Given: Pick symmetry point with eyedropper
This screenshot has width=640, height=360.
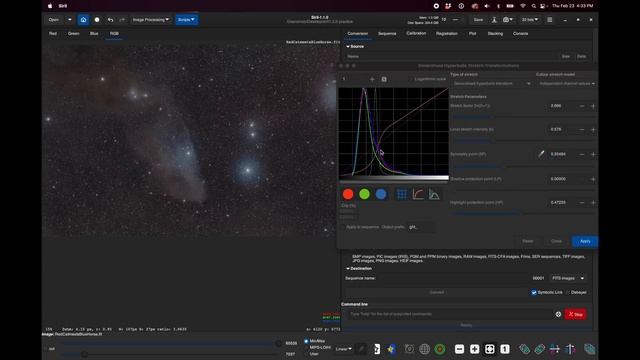Looking at the screenshot, I should pos(541,154).
